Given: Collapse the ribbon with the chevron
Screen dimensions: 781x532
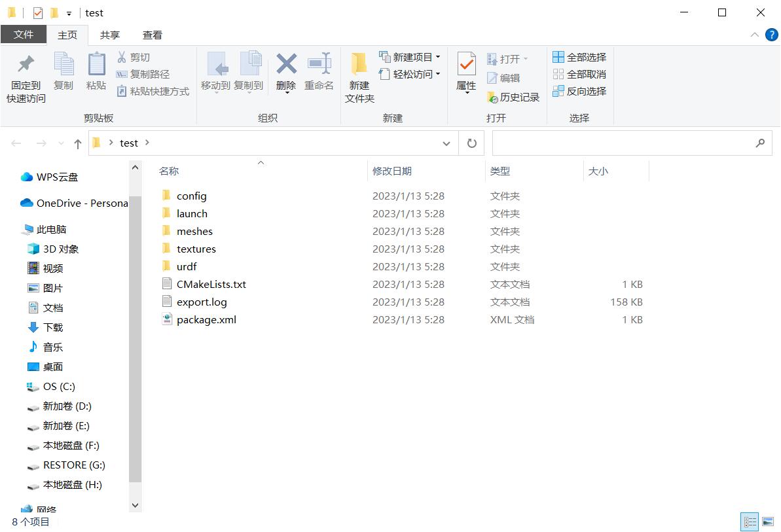Looking at the screenshot, I should [754, 35].
